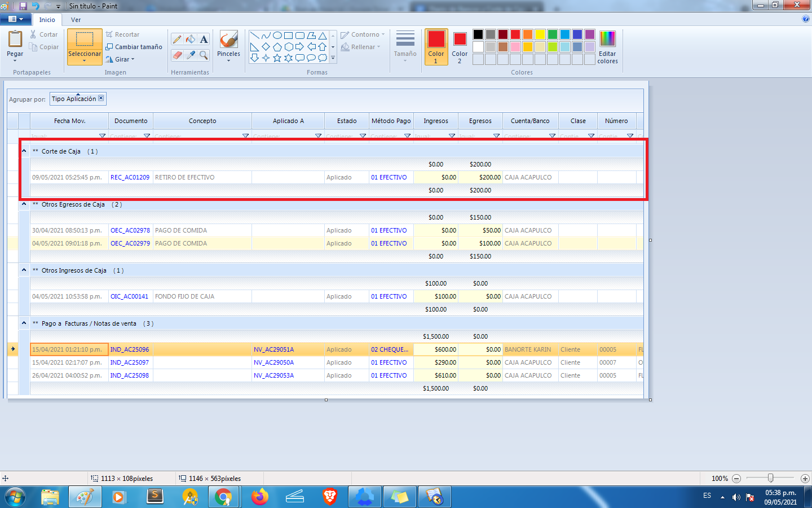Click the zoom in plus button
Viewport: 812px width, 508px height.
click(805, 478)
